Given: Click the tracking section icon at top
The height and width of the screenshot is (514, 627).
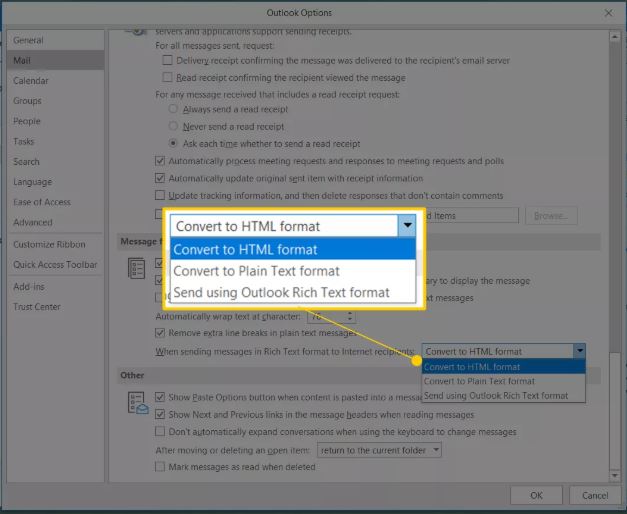Looking at the screenshot, I should pos(137,31).
